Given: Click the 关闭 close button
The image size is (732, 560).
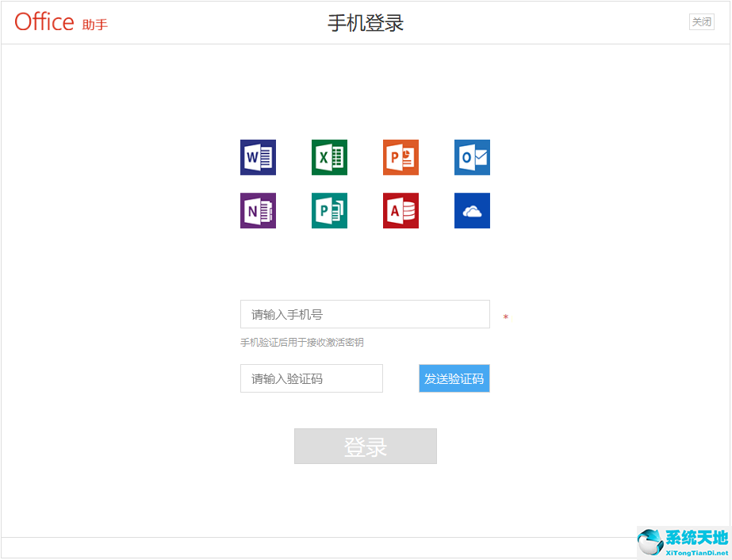Looking at the screenshot, I should (x=702, y=22).
